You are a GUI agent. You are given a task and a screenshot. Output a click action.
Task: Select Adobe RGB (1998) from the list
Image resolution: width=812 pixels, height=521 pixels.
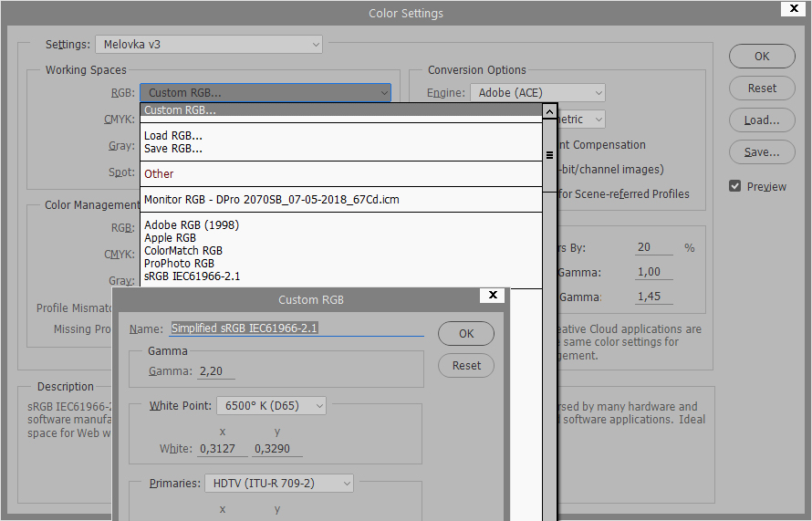[x=192, y=224]
